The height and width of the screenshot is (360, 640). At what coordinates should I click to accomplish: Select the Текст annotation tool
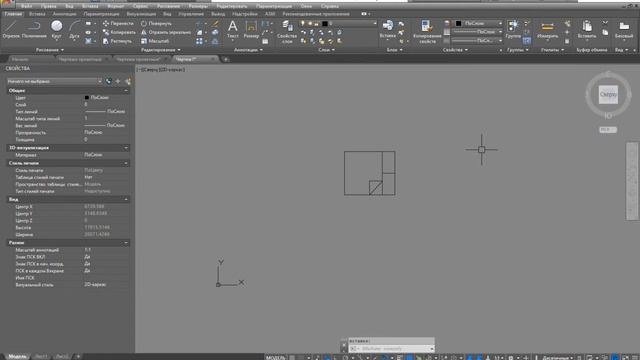233,29
